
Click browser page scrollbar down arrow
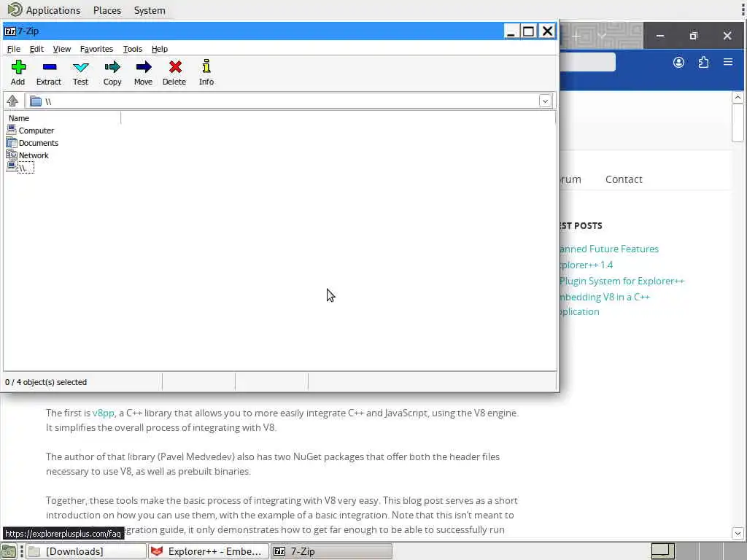coord(738,533)
